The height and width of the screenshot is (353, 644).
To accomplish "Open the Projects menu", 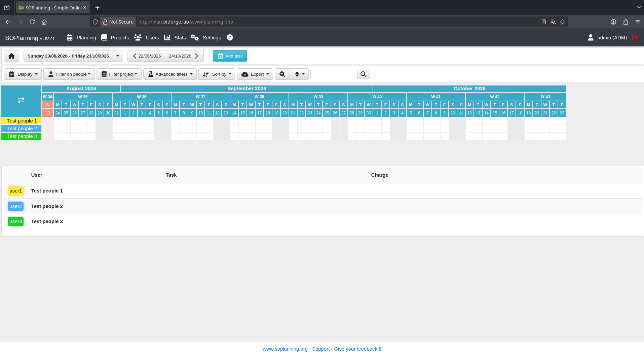I will [x=115, y=38].
